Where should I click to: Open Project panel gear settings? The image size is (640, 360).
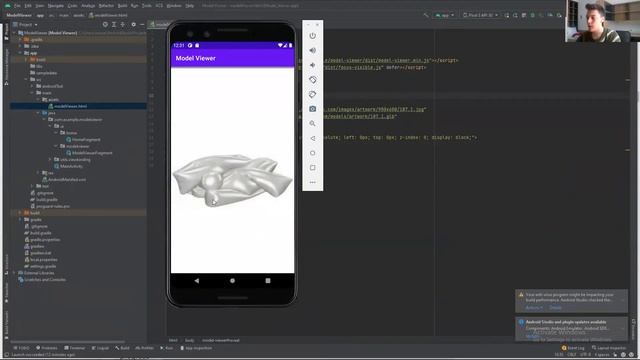pos(133,24)
